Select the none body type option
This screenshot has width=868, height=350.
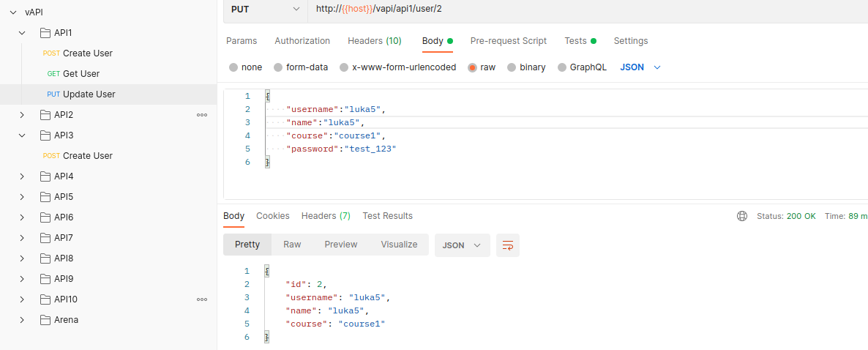[x=233, y=67]
